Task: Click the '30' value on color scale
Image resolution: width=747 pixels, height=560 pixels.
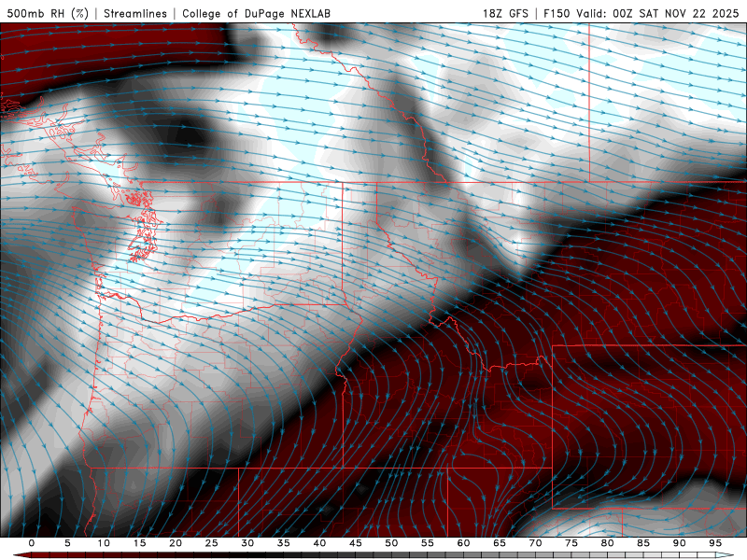Action: point(247,543)
